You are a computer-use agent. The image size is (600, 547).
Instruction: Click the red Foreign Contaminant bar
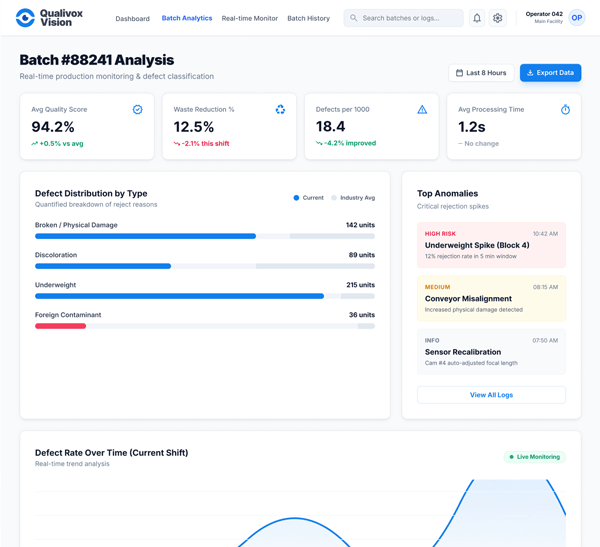(x=60, y=326)
